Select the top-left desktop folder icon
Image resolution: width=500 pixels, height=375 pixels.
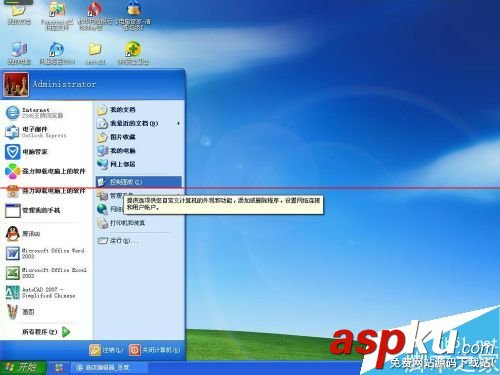tap(19, 13)
